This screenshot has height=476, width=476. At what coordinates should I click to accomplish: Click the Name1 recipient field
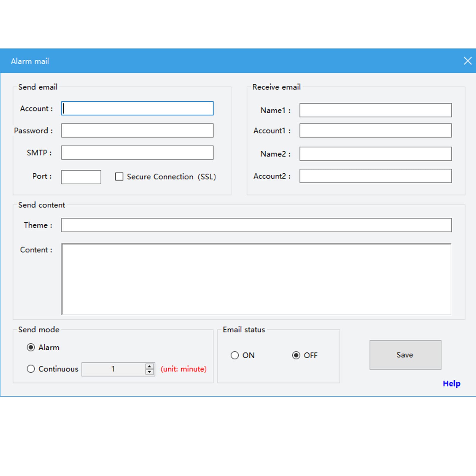click(x=376, y=110)
